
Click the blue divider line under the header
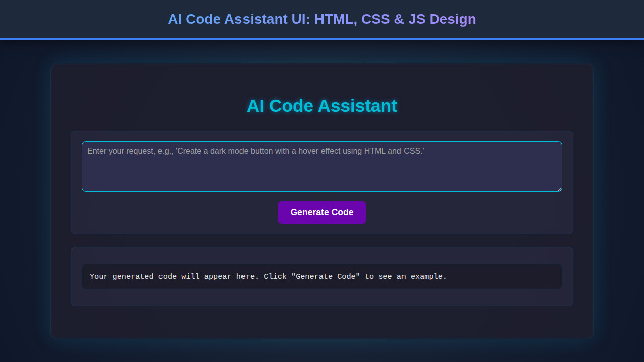321,38
